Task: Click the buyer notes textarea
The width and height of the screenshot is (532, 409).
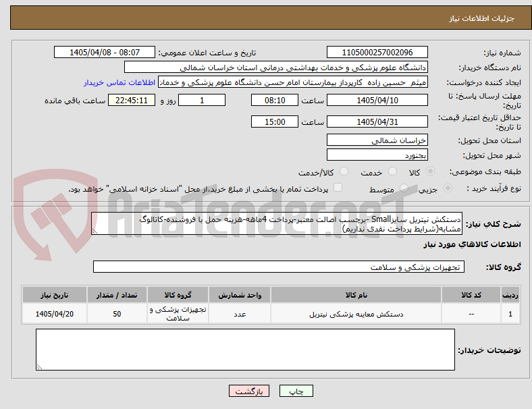Action: point(245,350)
